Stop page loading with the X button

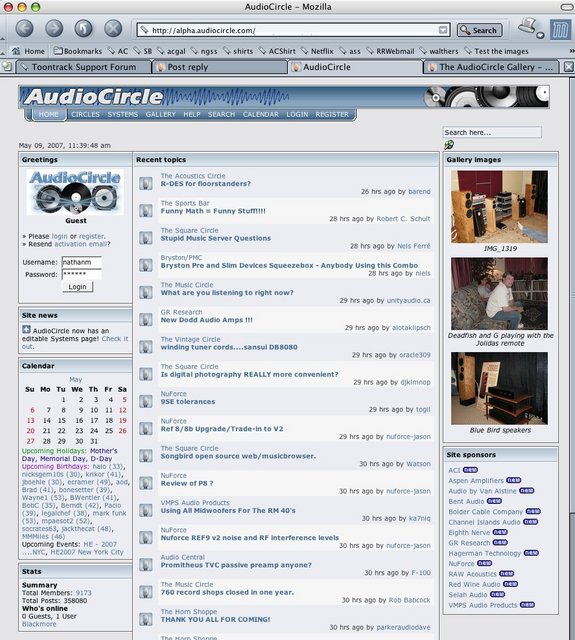pos(113,29)
